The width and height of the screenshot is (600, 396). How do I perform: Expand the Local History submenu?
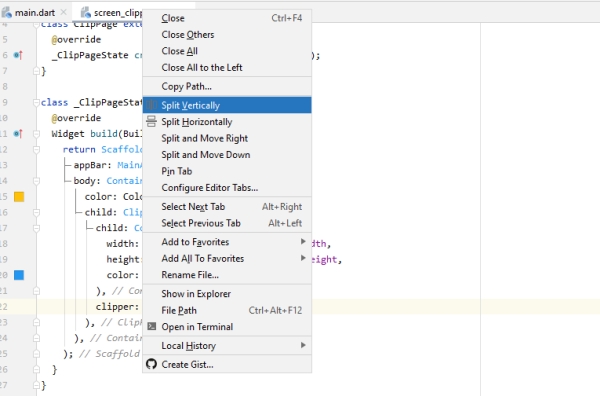(227, 345)
